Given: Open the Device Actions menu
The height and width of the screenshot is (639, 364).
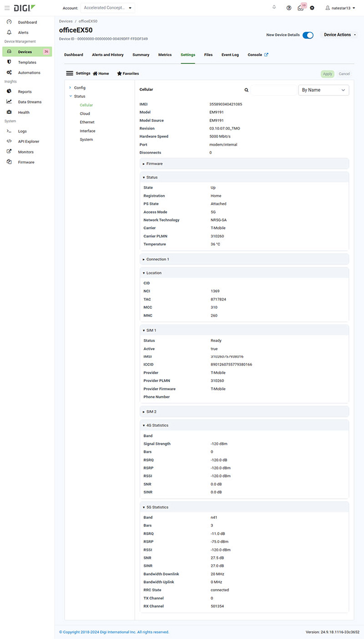Looking at the screenshot, I should (340, 35).
